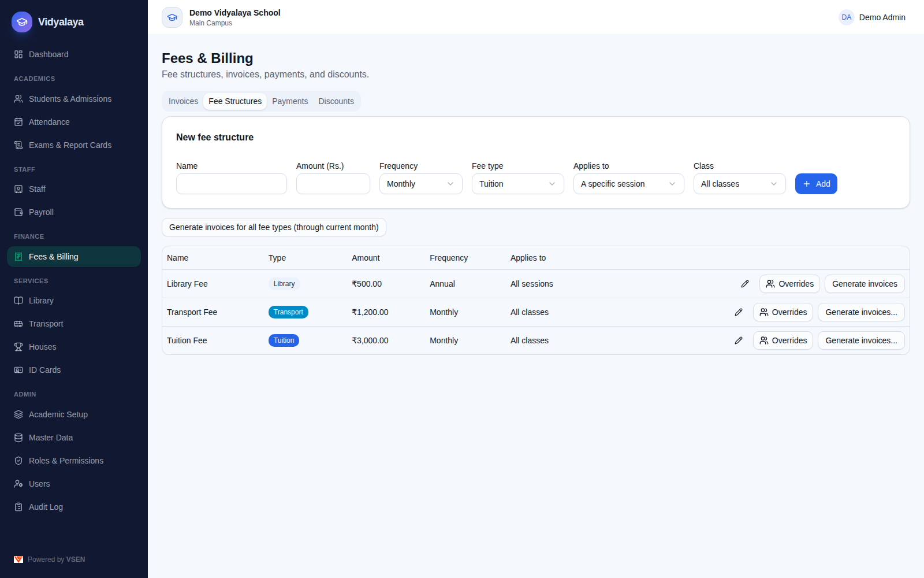Click the ₹1,200.00 amount cell
Viewport: 924px width, 578px height.
(370, 312)
